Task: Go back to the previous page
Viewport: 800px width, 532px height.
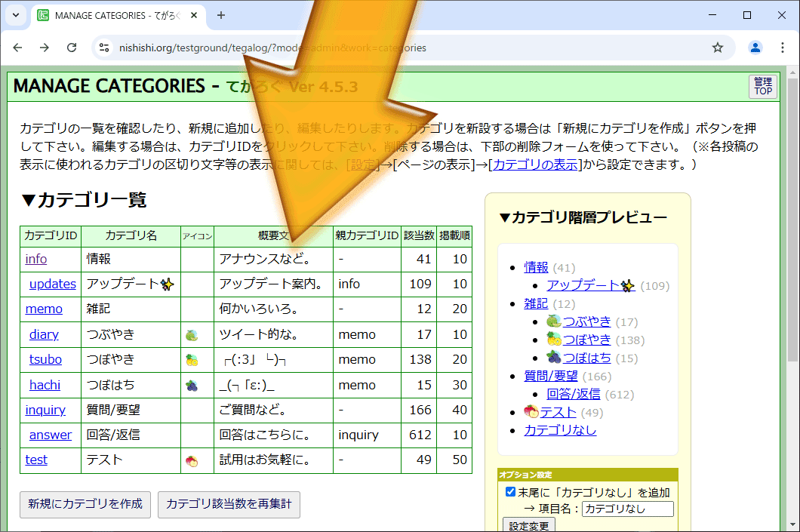Action: point(18,48)
